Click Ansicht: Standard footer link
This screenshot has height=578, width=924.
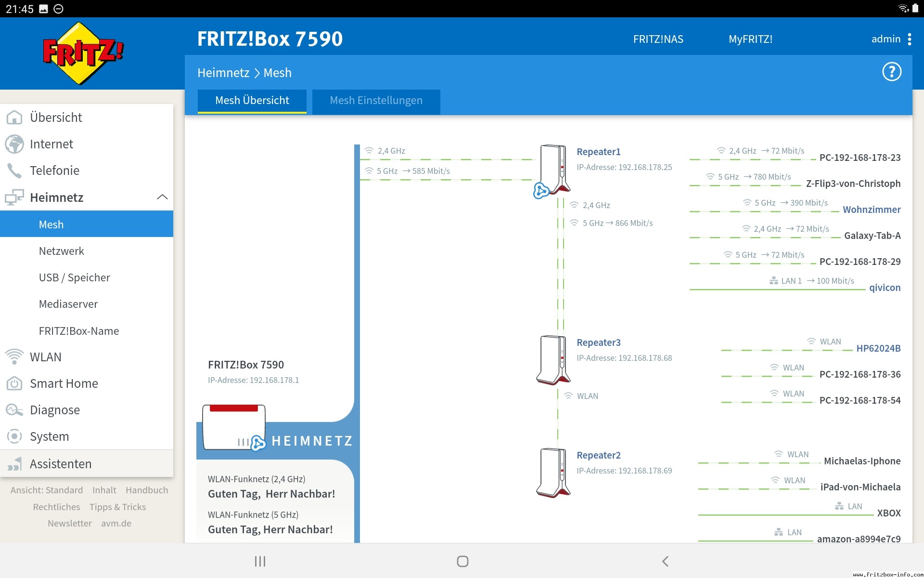47,490
